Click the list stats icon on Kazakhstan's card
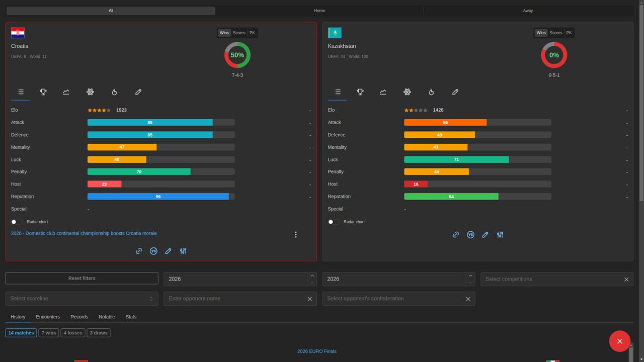 coord(337,92)
